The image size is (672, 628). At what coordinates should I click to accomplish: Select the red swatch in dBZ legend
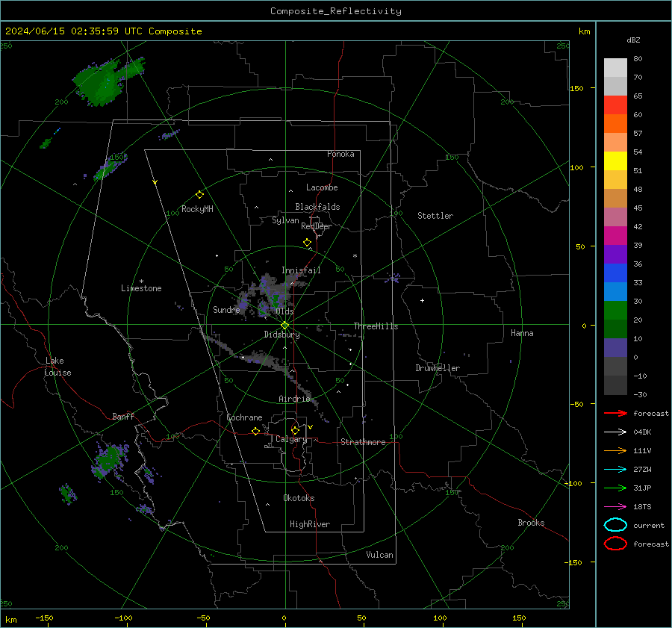coord(615,105)
